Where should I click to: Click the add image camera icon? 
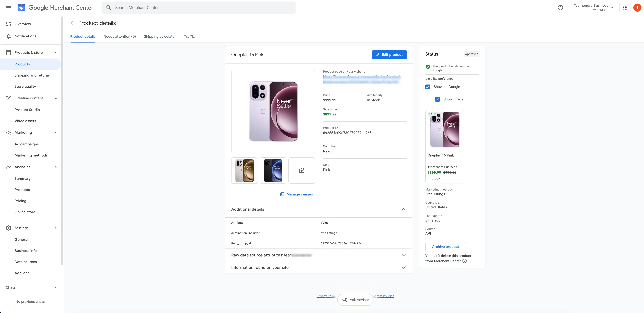[x=302, y=170]
